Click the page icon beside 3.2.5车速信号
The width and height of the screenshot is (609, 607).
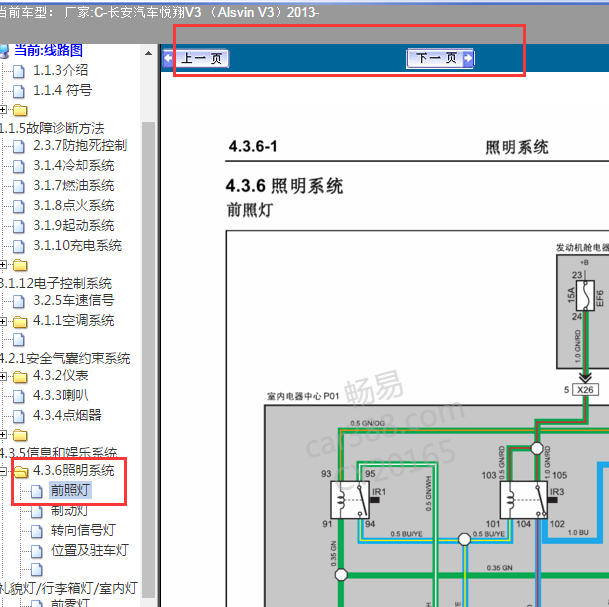click(18, 301)
